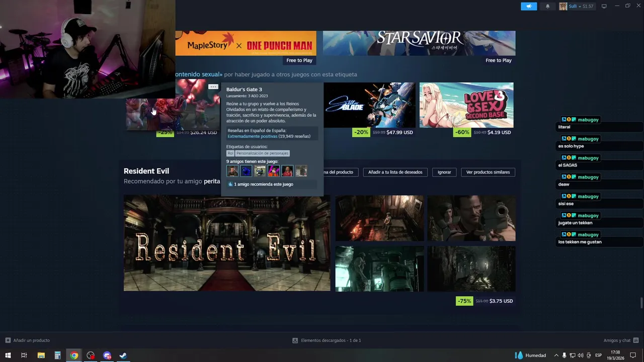Click the Baldur's Gate 3 tooltip title
The width and height of the screenshot is (644, 362).
(x=244, y=89)
